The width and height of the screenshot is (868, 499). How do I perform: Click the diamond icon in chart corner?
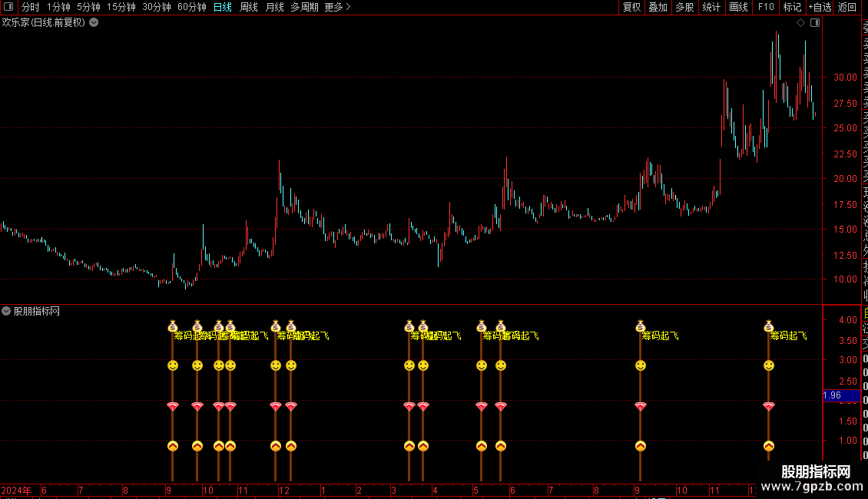pyautogui.click(x=800, y=23)
